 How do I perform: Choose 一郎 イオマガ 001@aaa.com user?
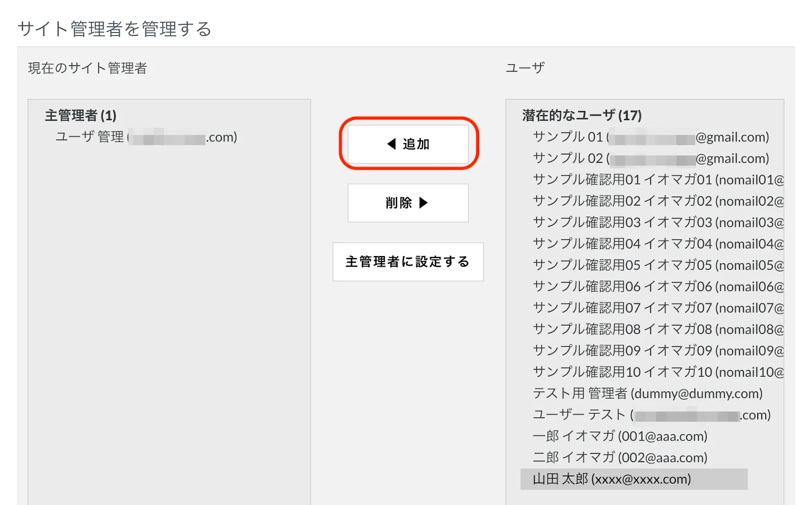620,436
